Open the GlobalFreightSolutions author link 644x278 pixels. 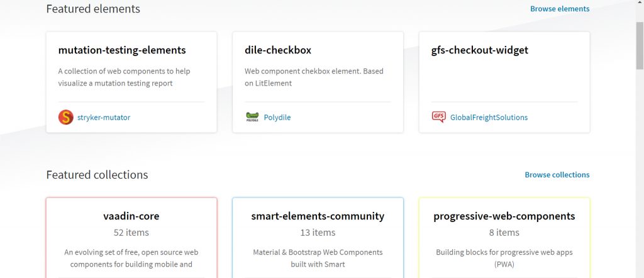click(x=489, y=118)
